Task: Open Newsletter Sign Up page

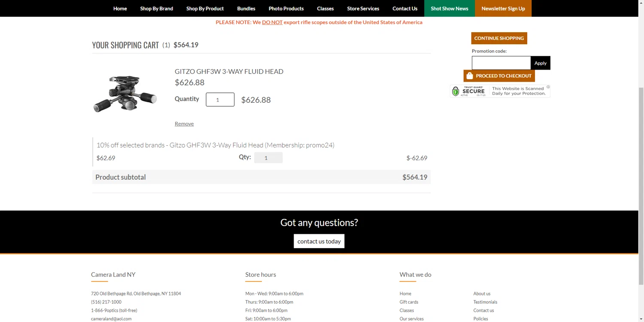Action: pos(503,8)
